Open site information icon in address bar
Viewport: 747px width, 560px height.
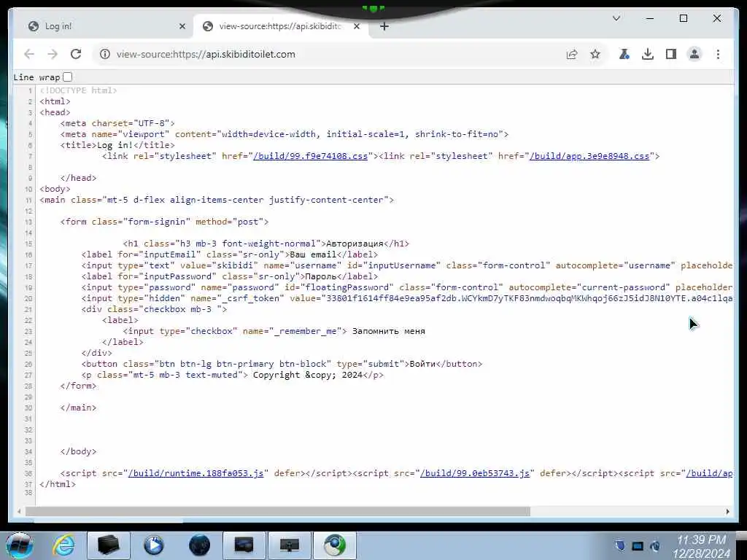(105, 54)
